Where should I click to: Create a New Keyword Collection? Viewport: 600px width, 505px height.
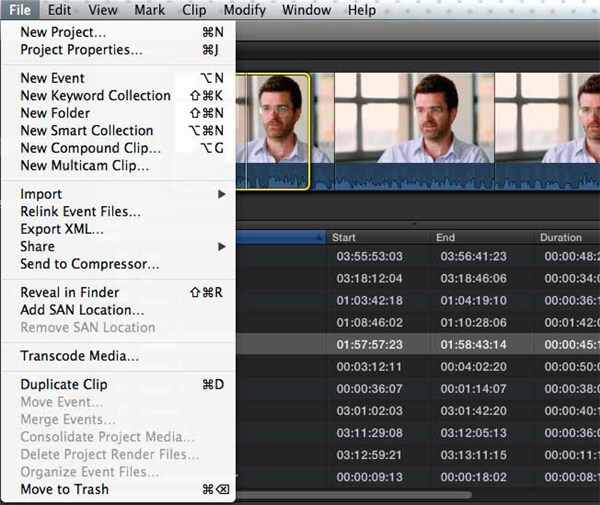pos(95,96)
